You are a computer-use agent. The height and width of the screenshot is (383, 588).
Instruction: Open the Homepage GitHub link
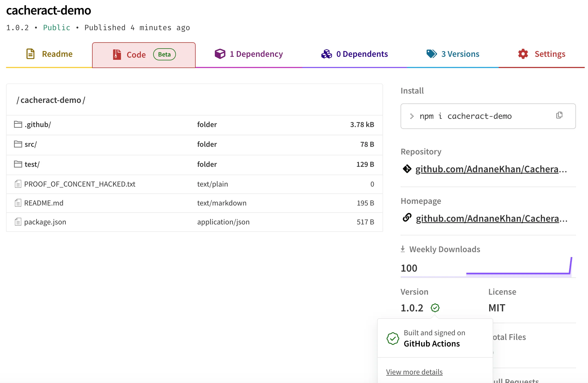492,219
